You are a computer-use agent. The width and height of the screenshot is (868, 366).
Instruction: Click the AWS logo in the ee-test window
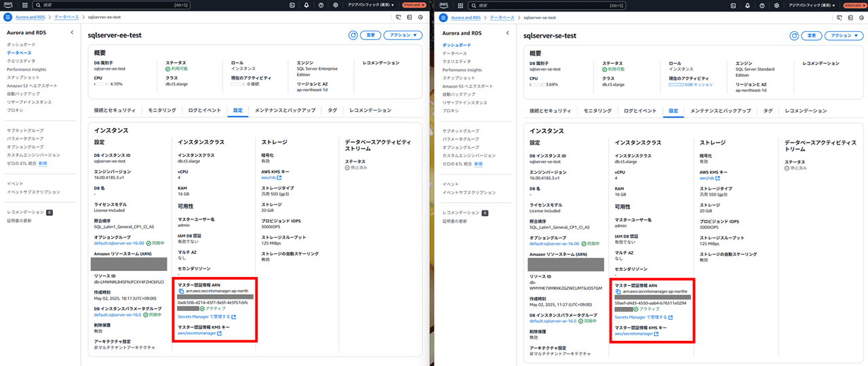click(9, 5)
